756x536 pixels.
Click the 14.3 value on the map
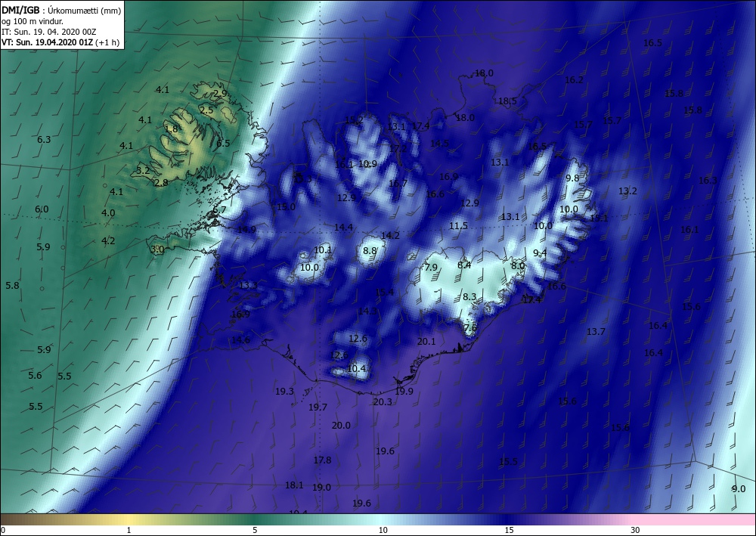(x=367, y=311)
